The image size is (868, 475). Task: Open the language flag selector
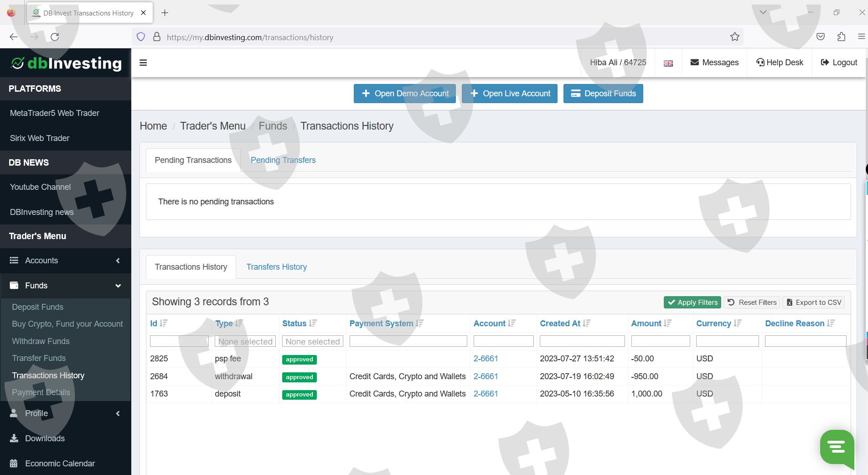(x=668, y=63)
